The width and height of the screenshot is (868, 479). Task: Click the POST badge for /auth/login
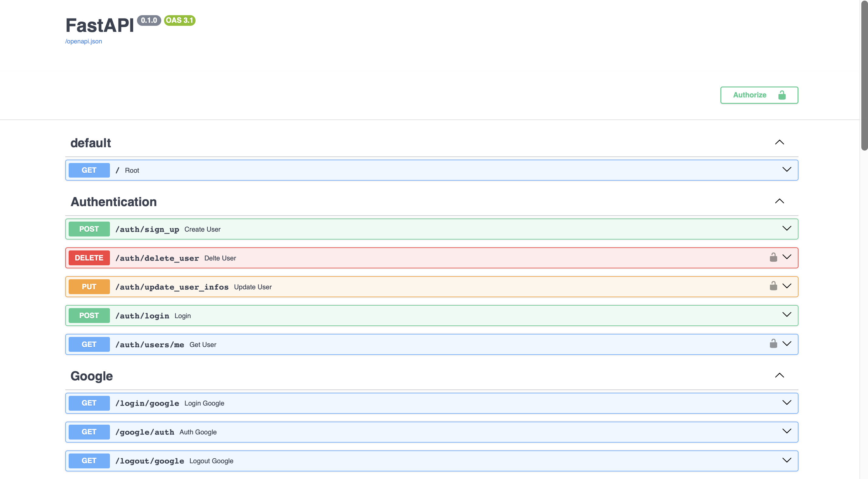(x=89, y=316)
